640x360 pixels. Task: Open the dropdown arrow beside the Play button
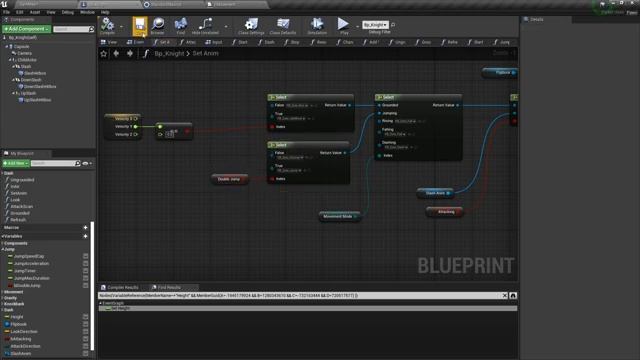358,27
